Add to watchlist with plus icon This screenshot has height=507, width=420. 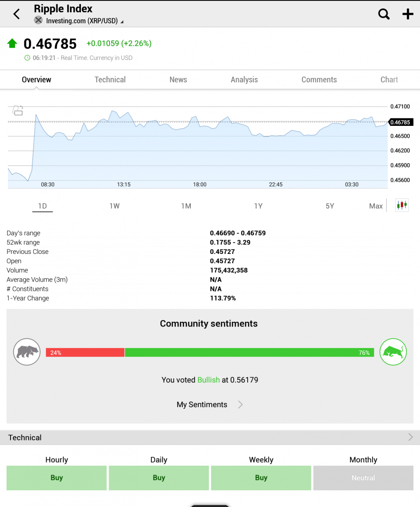click(408, 14)
